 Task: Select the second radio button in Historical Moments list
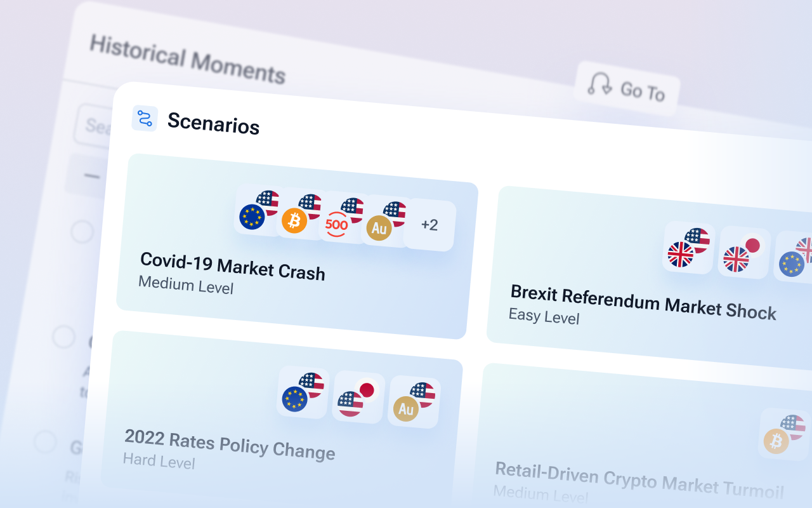point(63,336)
